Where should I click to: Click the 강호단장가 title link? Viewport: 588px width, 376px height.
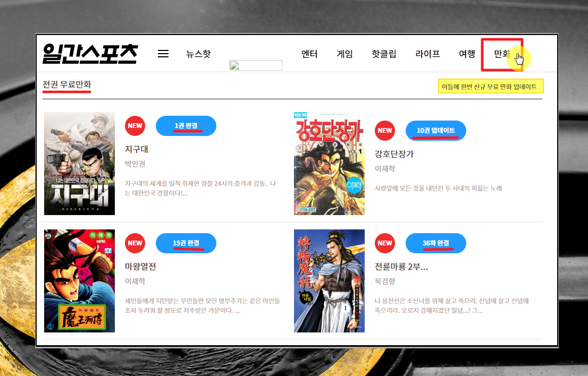pyautogui.click(x=394, y=154)
